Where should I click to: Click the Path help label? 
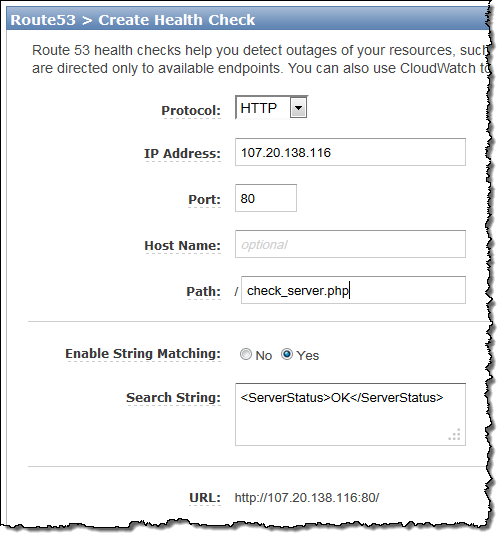pos(203,292)
